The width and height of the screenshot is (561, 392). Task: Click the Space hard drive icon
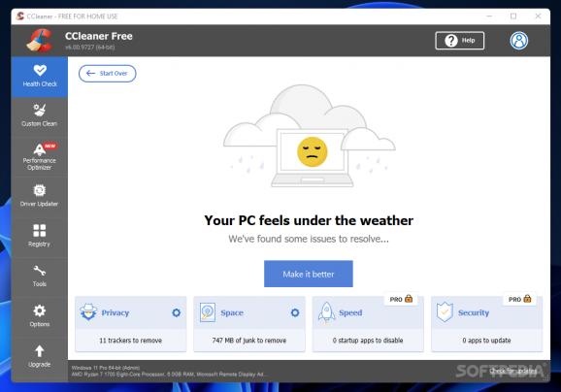click(208, 312)
